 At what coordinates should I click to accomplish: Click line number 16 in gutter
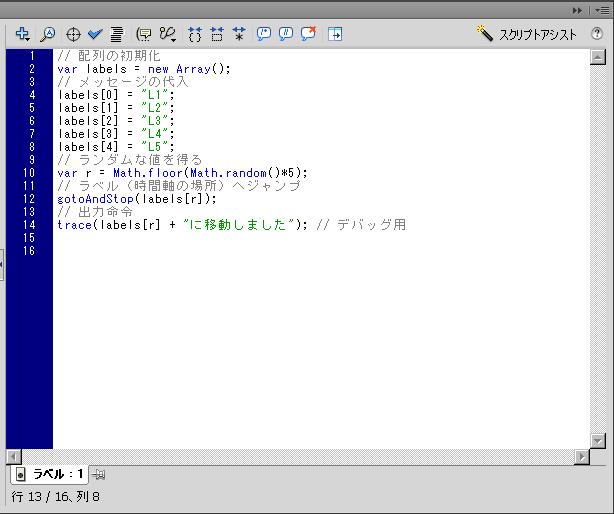point(29,251)
